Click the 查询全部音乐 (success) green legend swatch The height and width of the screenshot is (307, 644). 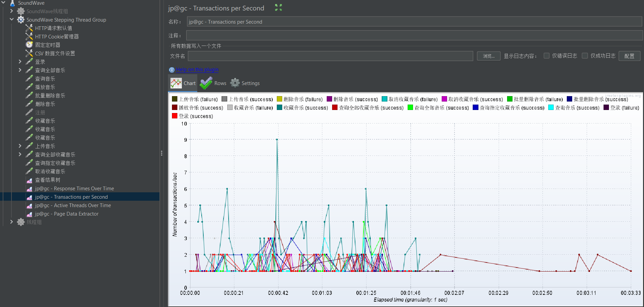coord(410,107)
